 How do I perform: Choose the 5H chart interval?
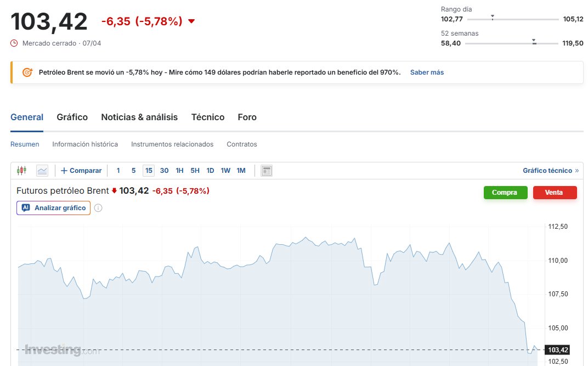click(195, 171)
